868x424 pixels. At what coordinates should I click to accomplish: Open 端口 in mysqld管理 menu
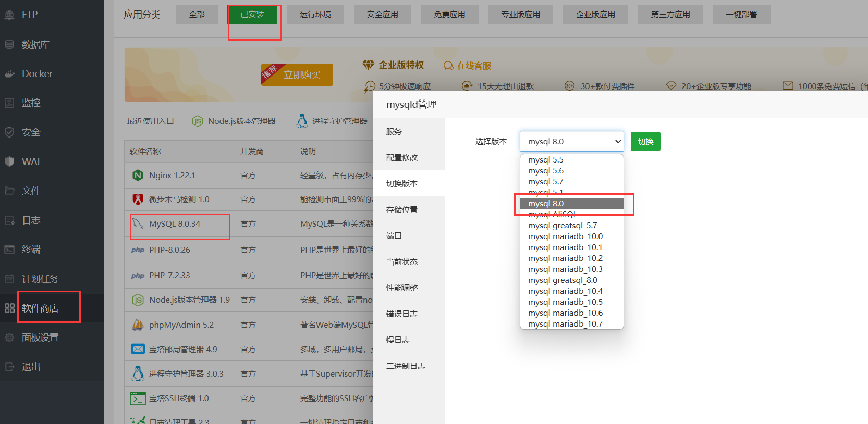409,235
